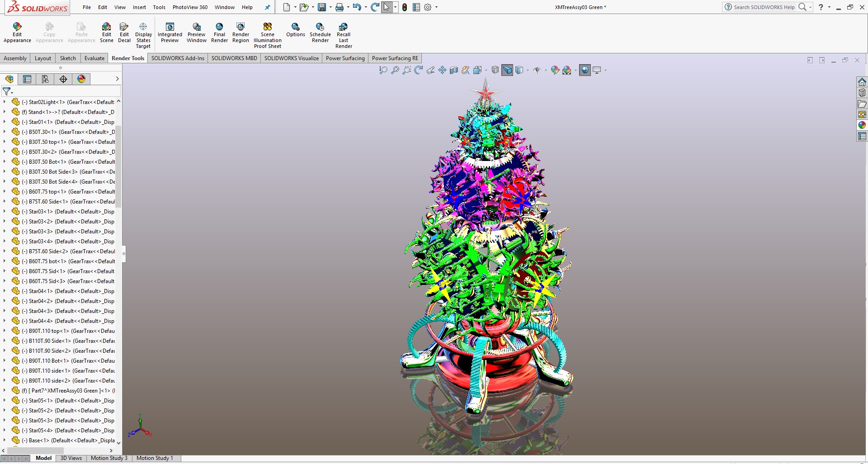Click the Rebuild traffic light icon

(x=405, y=7)
